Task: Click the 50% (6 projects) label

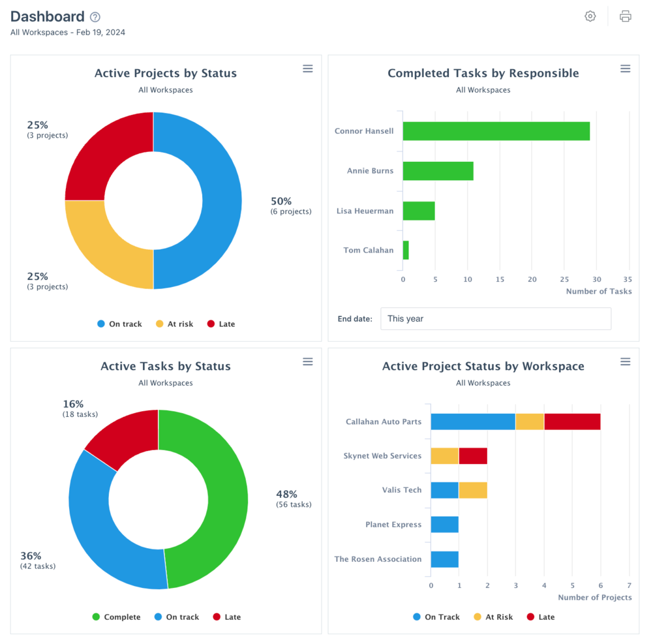Action: click(291, 206)
